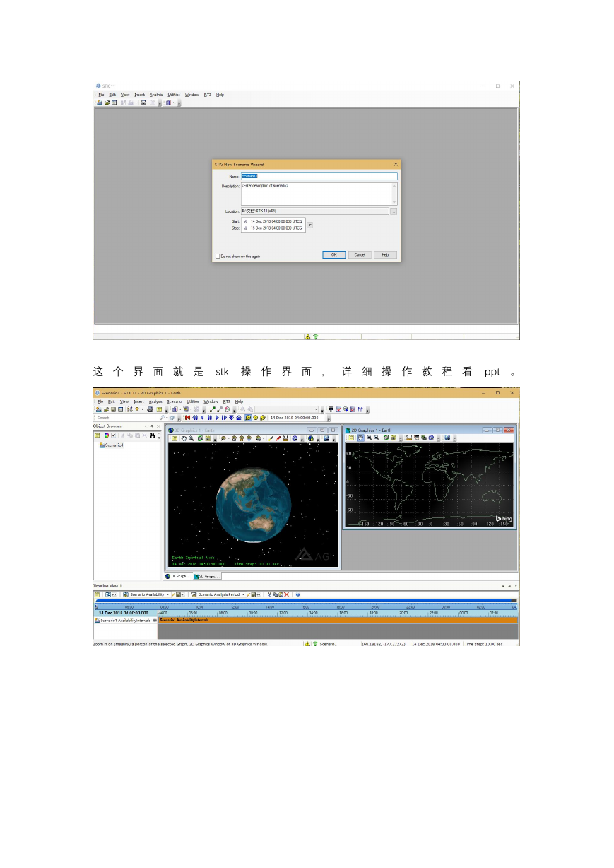Click Cancel in New Scenario Wizard

click(360, 254)
